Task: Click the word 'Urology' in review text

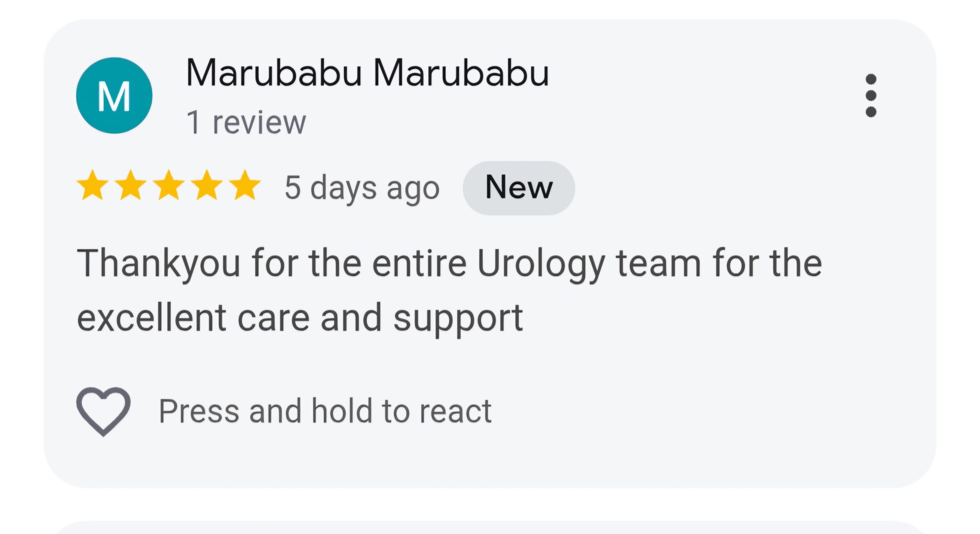Action: click(x=541, y=264)
